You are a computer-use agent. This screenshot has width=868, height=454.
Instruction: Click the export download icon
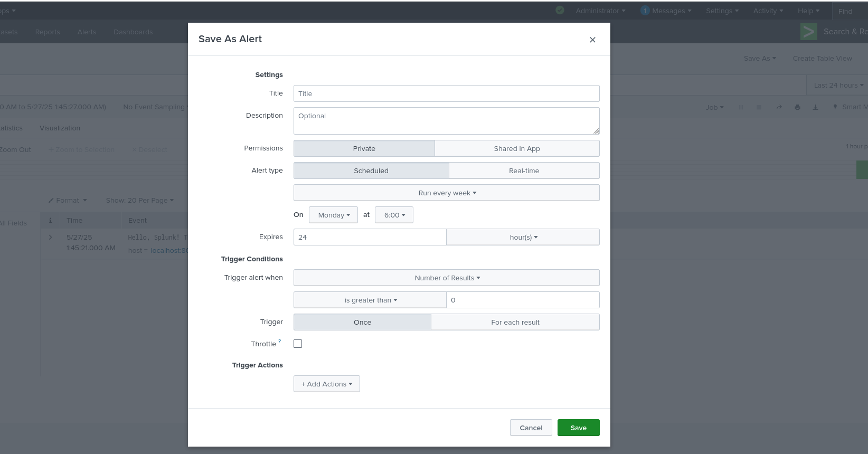pyautogui.click(x=815, y=107)
